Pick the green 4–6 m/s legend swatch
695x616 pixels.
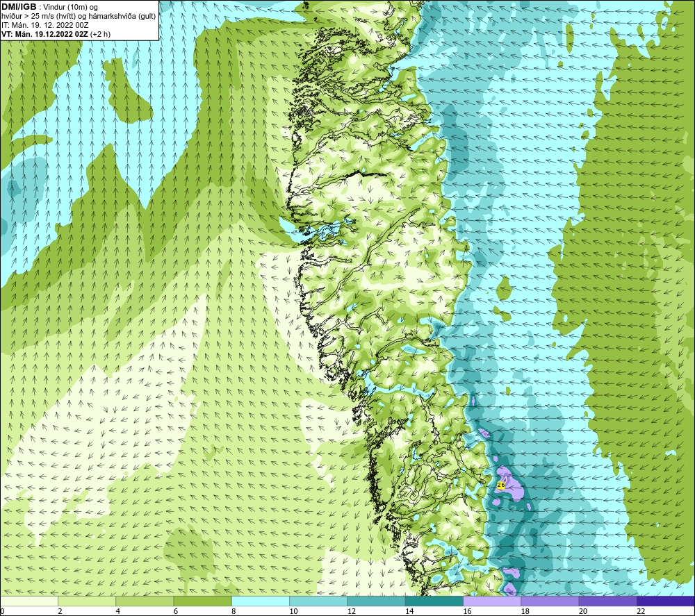[145, 601]
